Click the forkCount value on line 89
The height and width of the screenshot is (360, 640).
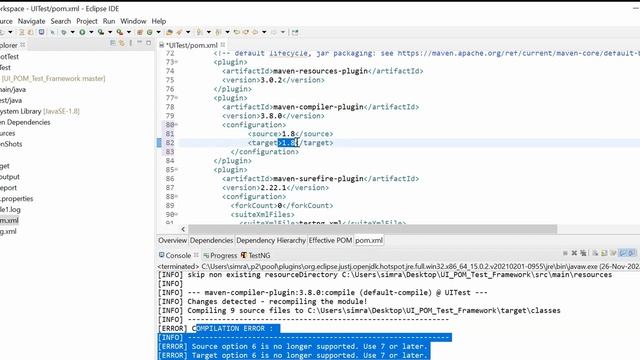click(279, 206)
